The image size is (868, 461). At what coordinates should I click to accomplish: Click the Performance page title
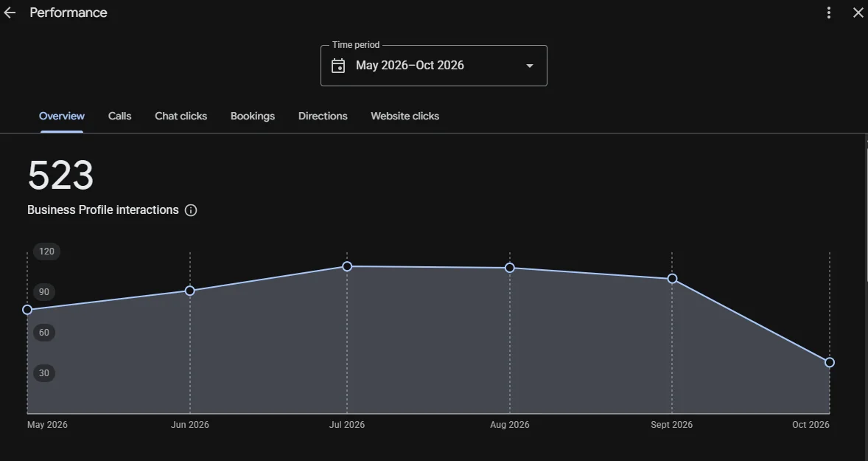[69, 13]
